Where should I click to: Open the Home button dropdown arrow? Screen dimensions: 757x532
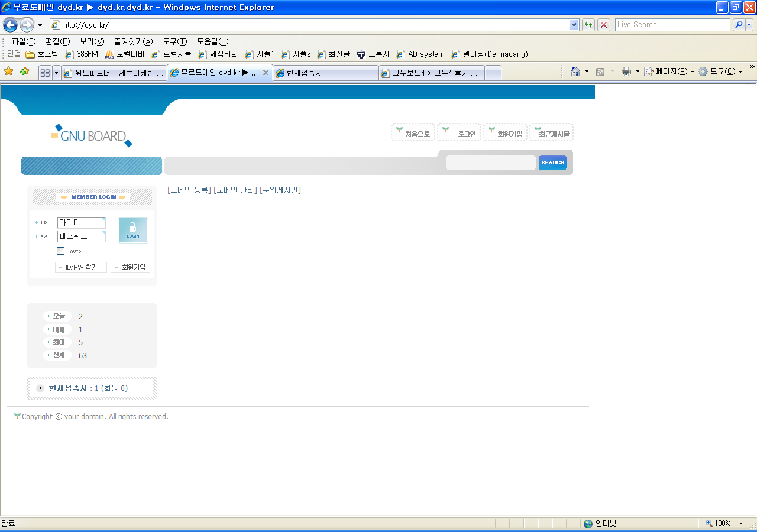coord(587,72)
